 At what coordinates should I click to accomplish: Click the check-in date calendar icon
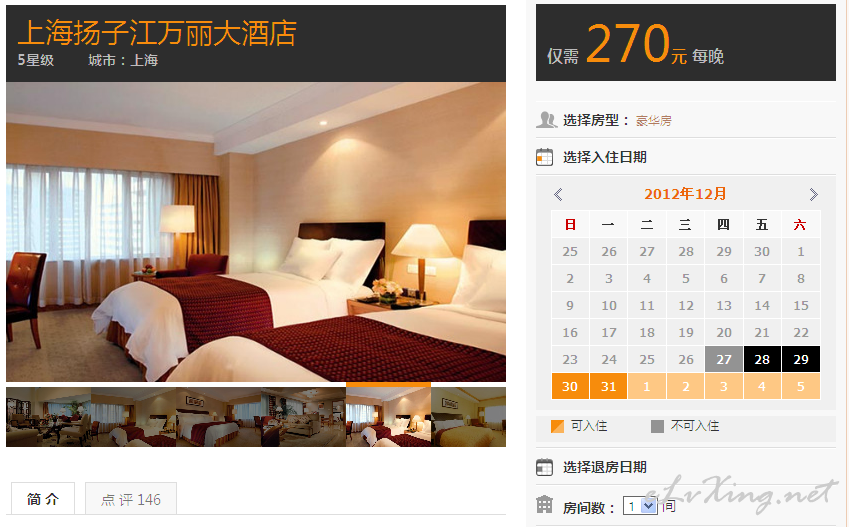545,157
